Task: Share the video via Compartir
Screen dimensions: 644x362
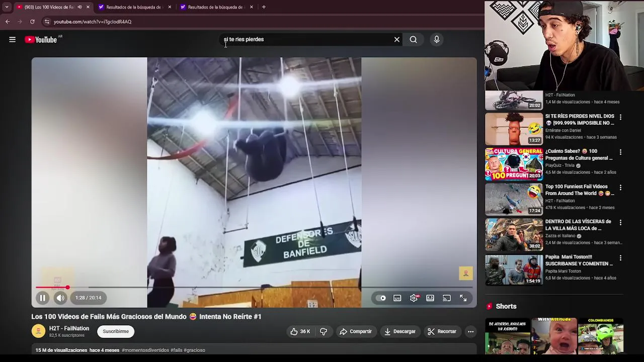Action: [x=356, y=331]
